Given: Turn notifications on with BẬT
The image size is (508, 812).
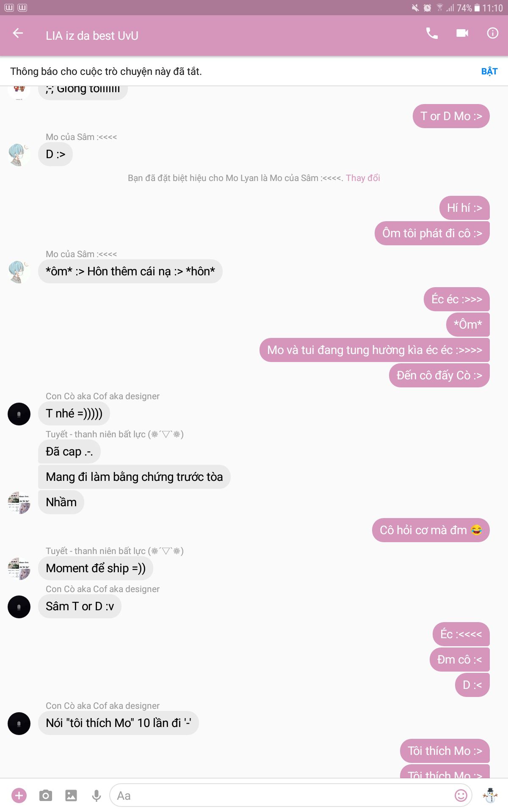Looking at the screenshot, I should 489,71.
